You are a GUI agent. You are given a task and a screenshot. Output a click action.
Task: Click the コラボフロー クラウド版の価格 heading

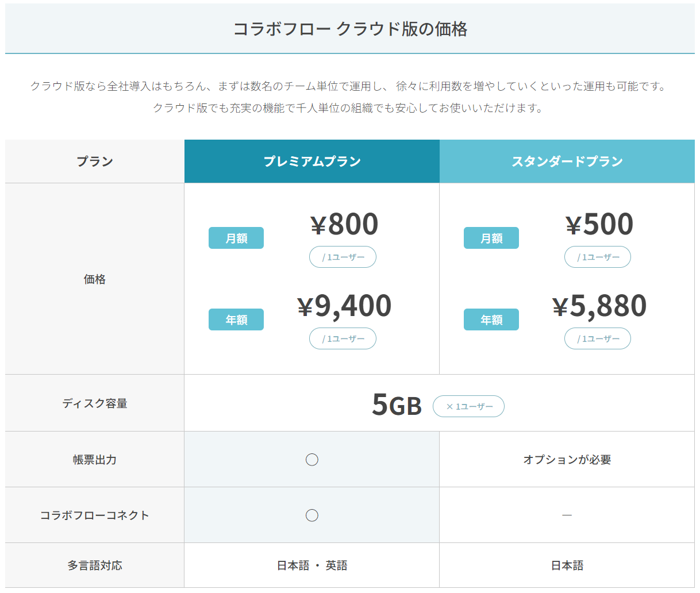point(350,29)
